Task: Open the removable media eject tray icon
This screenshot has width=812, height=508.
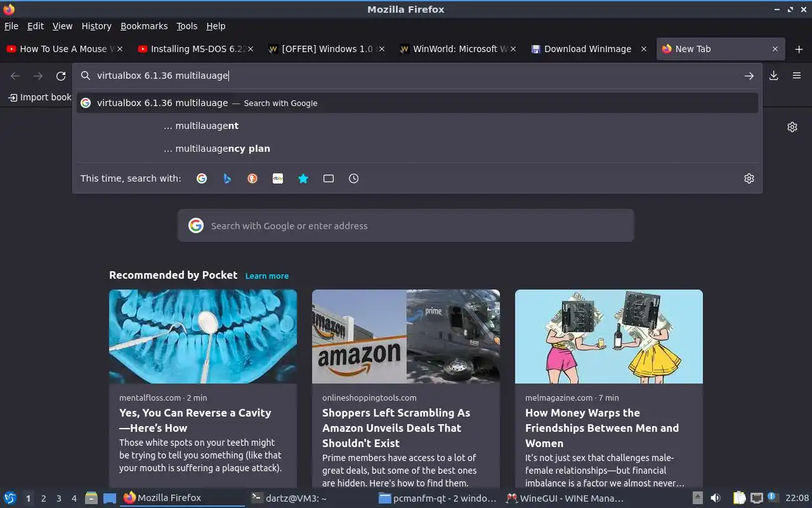Action: coord(698,498)
